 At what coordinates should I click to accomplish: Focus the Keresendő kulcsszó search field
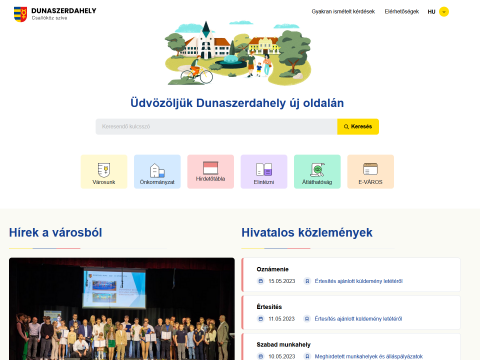pos(217,127)
